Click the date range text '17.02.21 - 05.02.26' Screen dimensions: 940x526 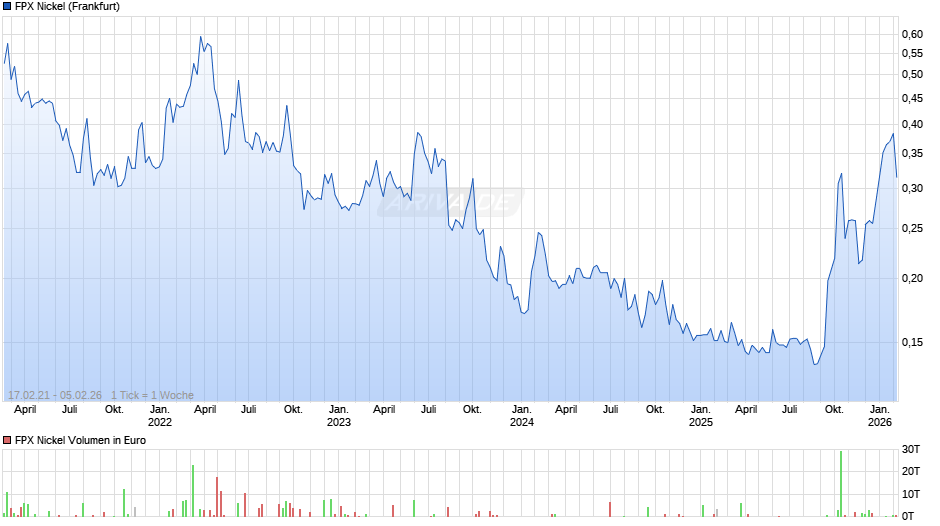point(55,395)
